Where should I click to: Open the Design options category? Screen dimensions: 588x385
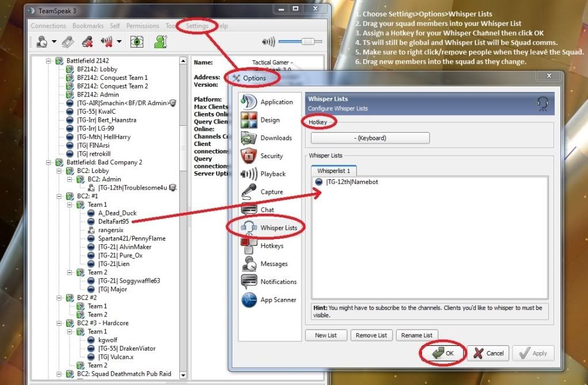tap(260, 120)
